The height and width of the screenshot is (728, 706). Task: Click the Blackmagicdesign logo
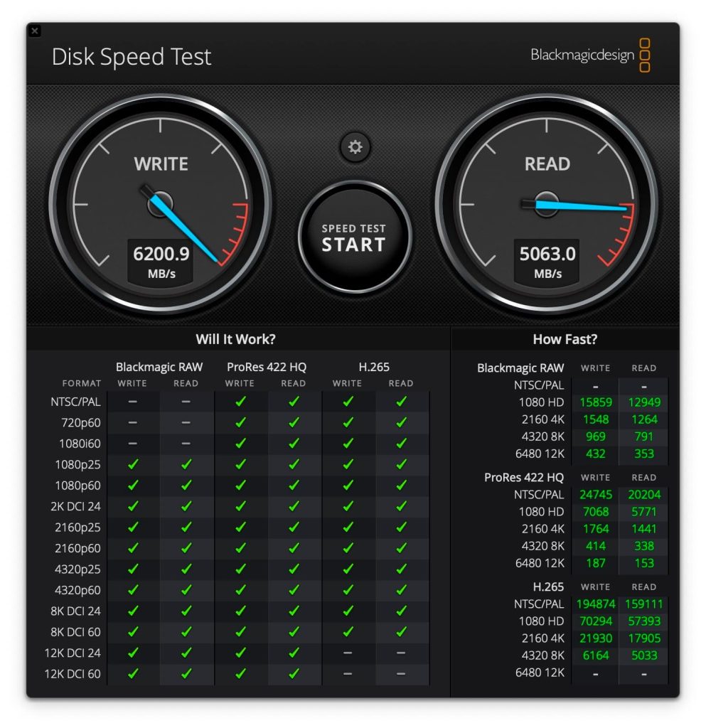coord(584,55)
